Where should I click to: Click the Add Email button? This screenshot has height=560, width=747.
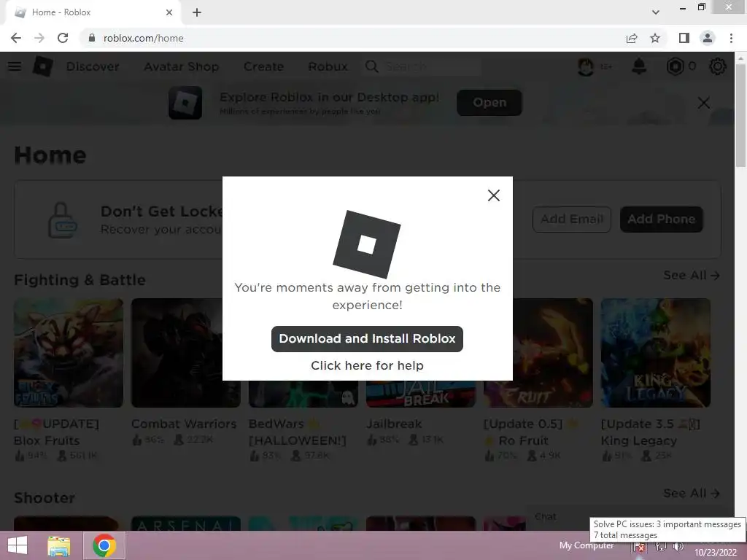(572, 219)
